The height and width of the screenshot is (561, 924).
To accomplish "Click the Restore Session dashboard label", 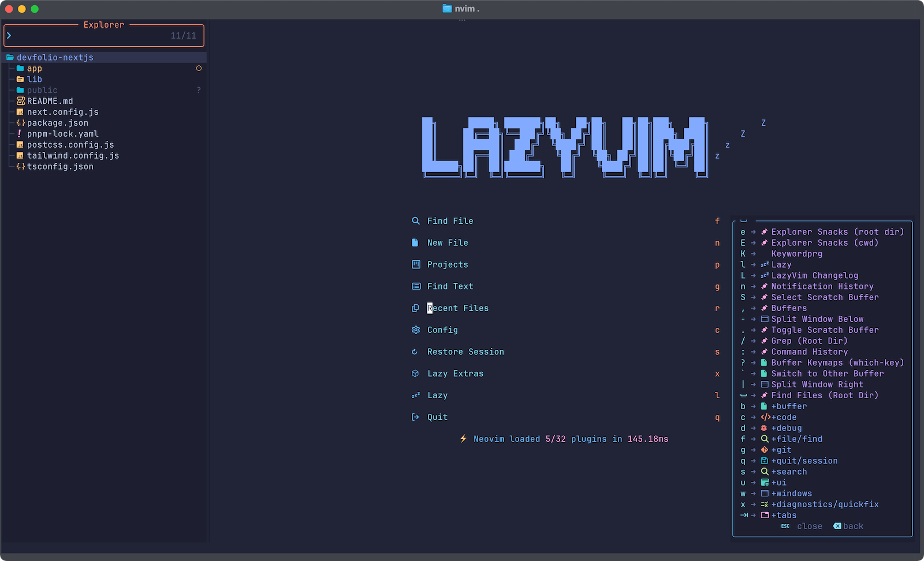I will (x=465, y=352).
